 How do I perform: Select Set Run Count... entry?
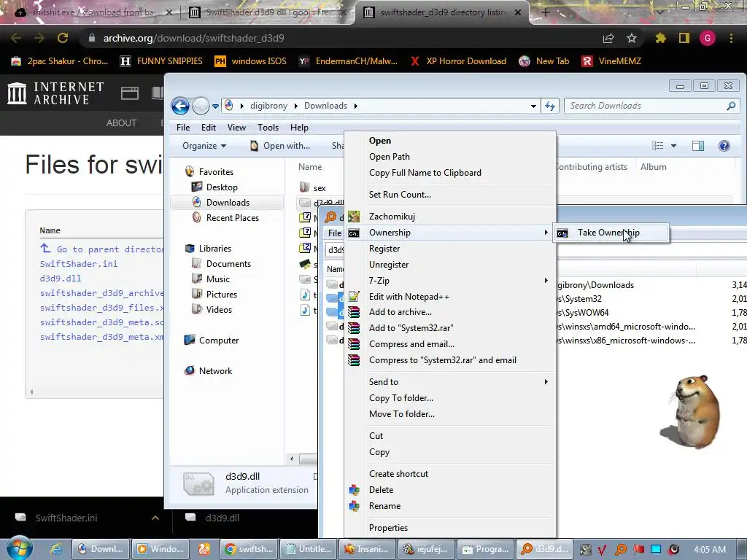400,194
